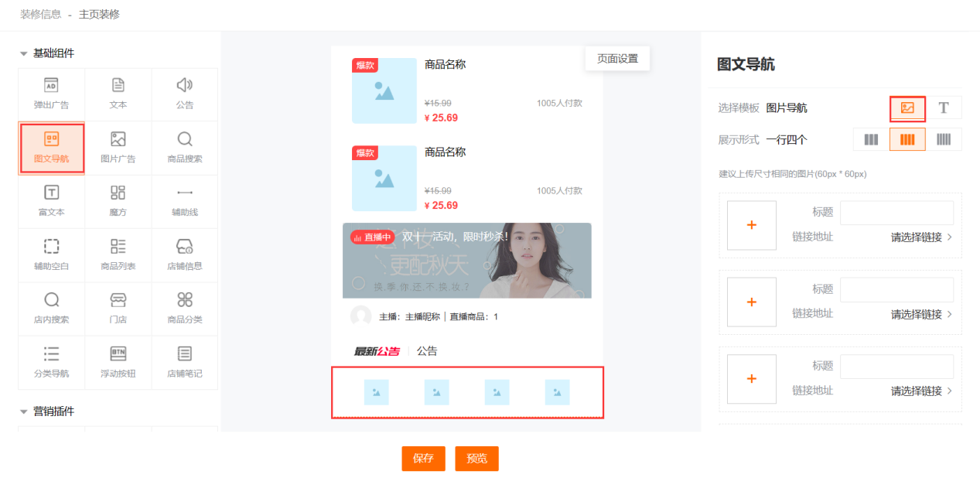
Task: Insert the 辅助线 divider line component
Action: click(x=184, y=200)
